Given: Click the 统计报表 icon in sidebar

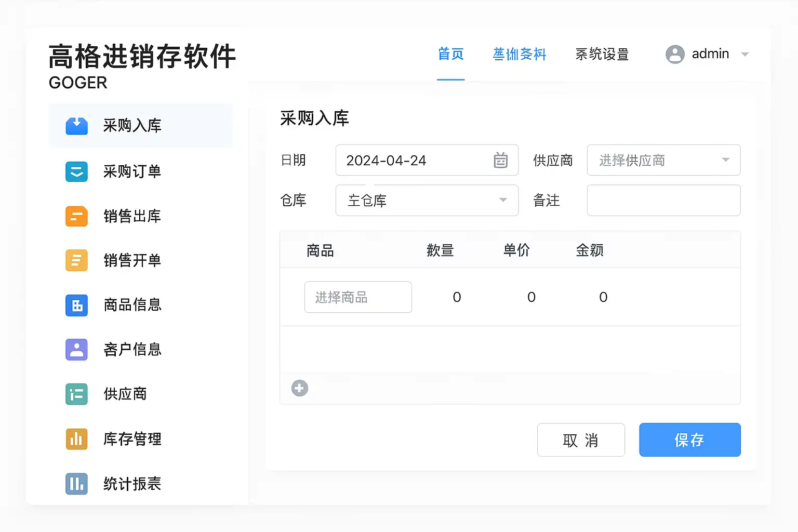Looking at the screenshot, I should [x=77, y=484].
